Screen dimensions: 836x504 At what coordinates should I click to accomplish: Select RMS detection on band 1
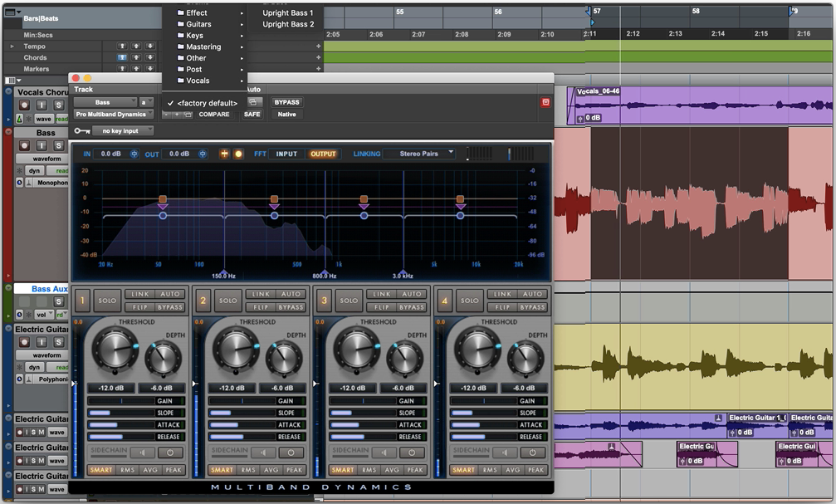click(x=127, y=470)
